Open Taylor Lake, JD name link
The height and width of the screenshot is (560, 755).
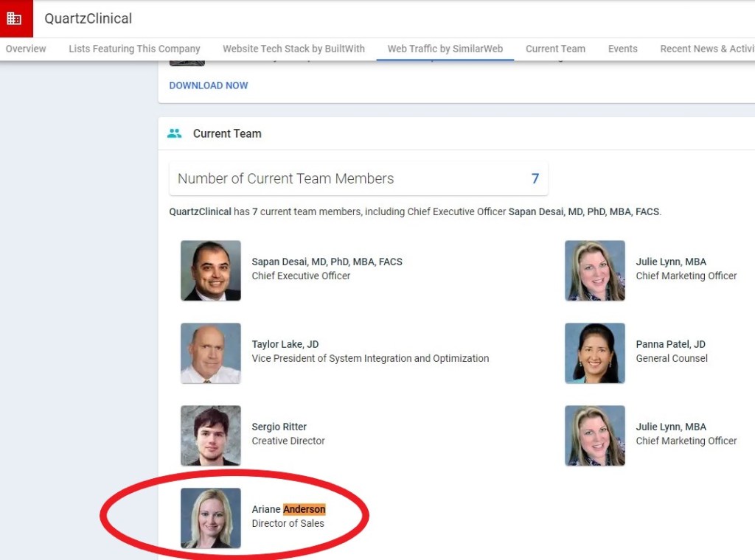click(x=285, y=344)
